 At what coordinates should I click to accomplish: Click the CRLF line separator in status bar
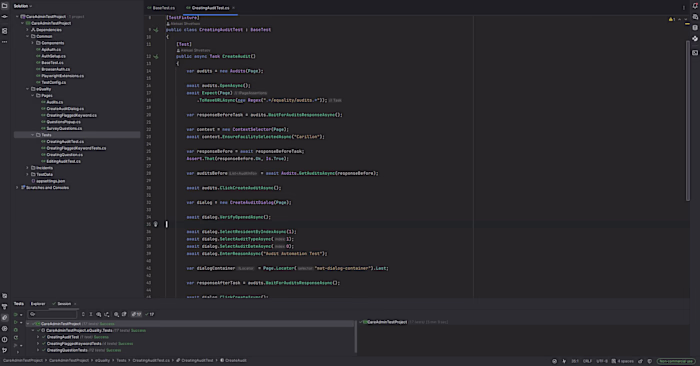(x=588, y=361)
